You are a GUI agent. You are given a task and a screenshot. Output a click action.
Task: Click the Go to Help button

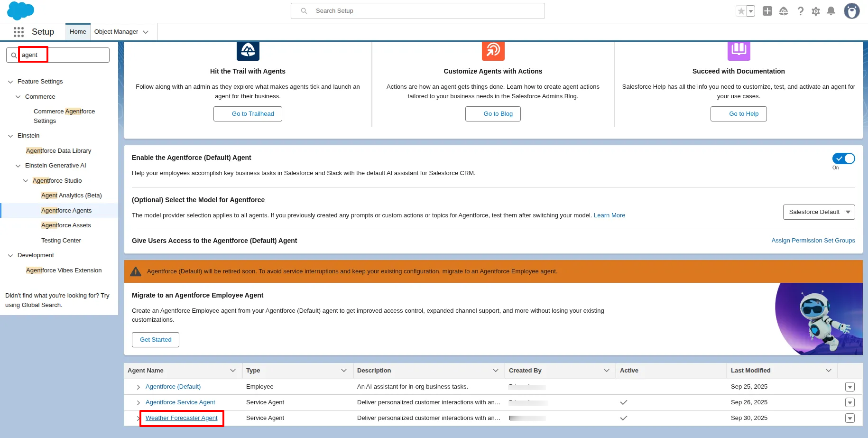click(739, 114)
